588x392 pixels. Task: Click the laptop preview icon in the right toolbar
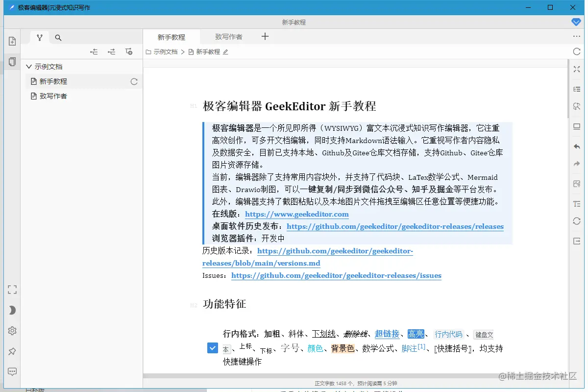(x=577, y=126)
